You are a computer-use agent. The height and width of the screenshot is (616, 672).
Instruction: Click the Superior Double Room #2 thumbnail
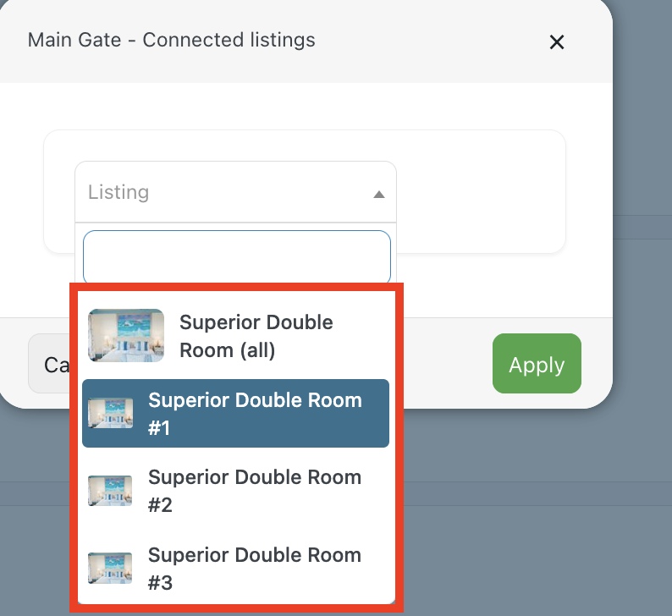(110, 491)
